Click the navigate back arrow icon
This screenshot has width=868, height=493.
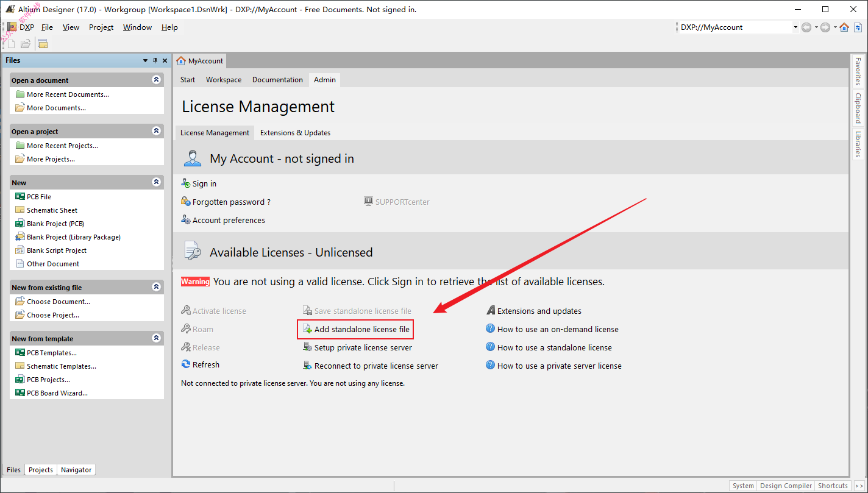pos(806,27)
